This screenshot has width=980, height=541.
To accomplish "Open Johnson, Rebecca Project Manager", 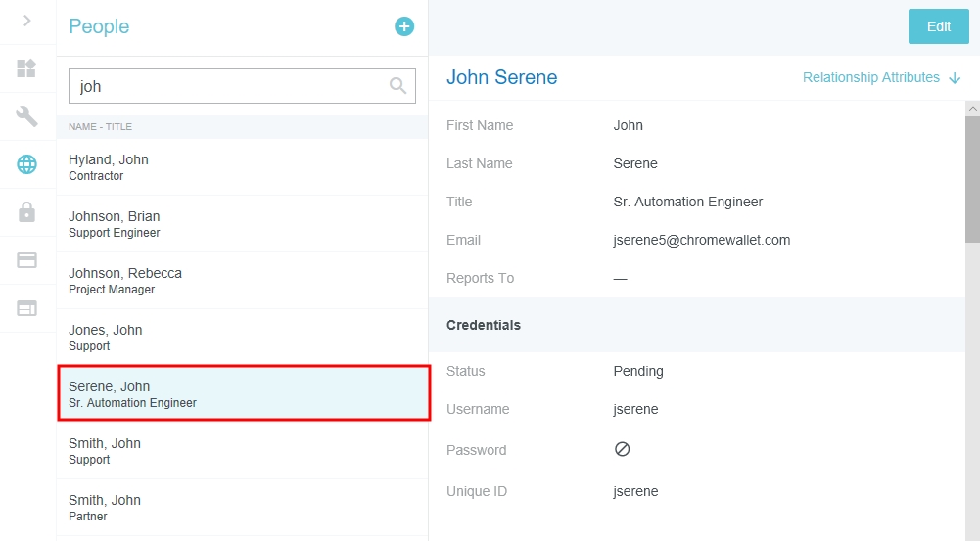I will [242, 281].
